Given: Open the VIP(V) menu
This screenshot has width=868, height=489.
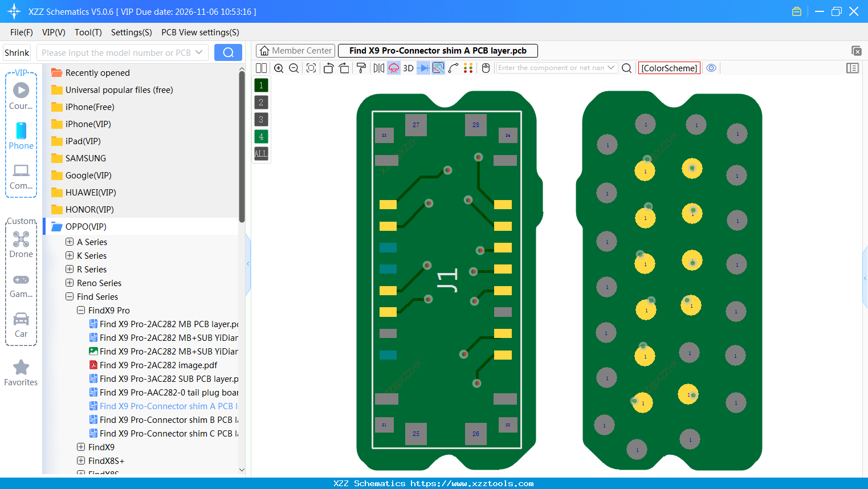Looking at the screenshot, I should click(x=54, y=32).
